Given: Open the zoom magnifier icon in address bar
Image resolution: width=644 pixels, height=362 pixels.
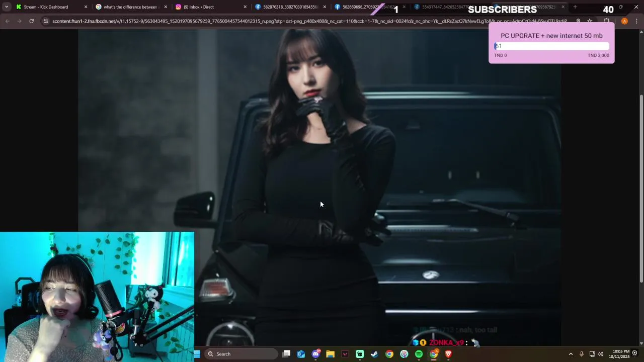Looking at the screenshot, I should click(x=579, y=21).
